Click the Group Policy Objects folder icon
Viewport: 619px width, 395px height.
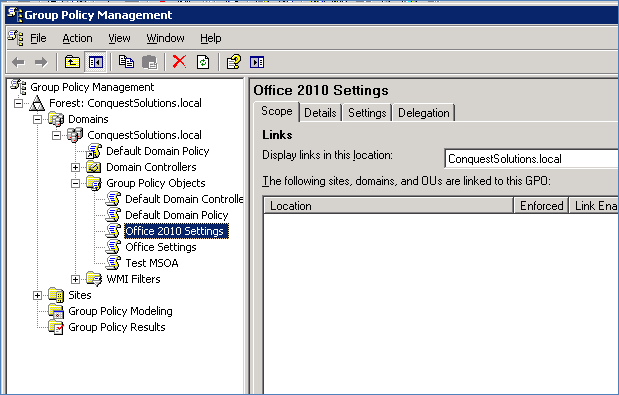[94, 183]
